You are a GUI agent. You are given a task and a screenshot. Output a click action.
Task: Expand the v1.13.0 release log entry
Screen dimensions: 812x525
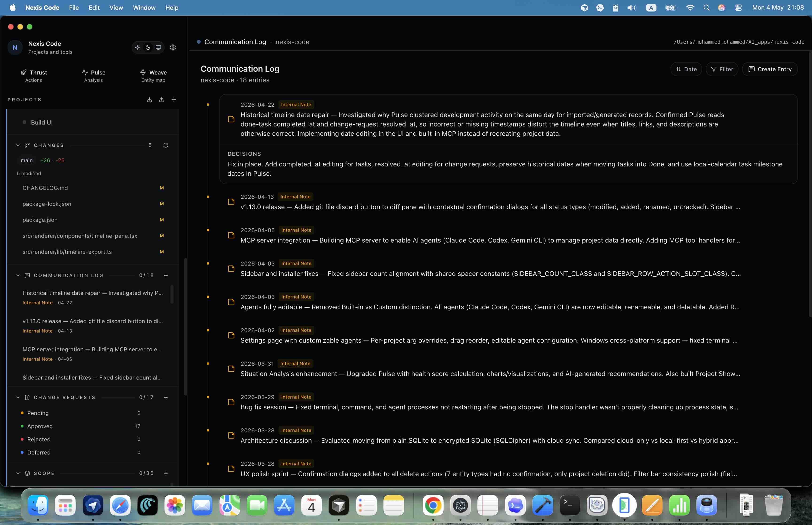[508, 202]
